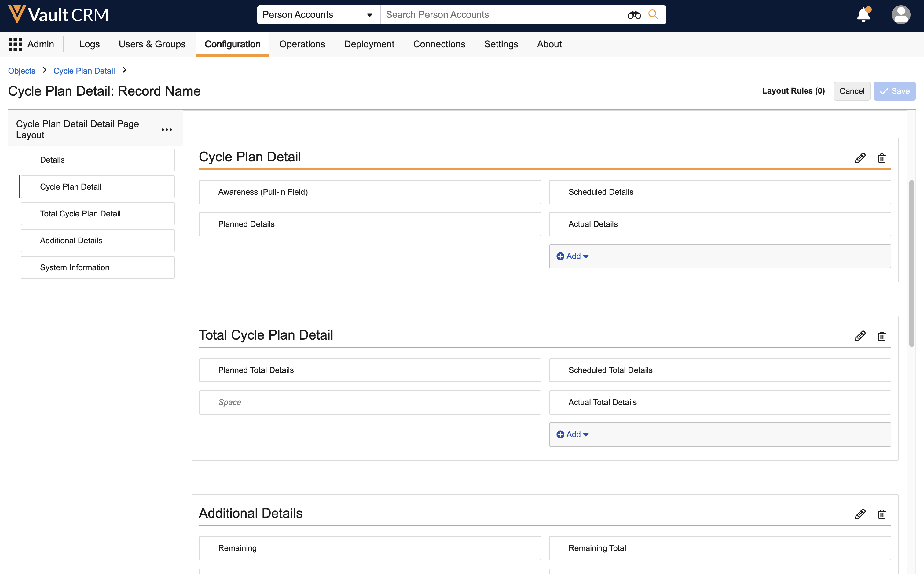Open the Users & Groups tab
Viewport: 924px width, 575px height.
152,44
